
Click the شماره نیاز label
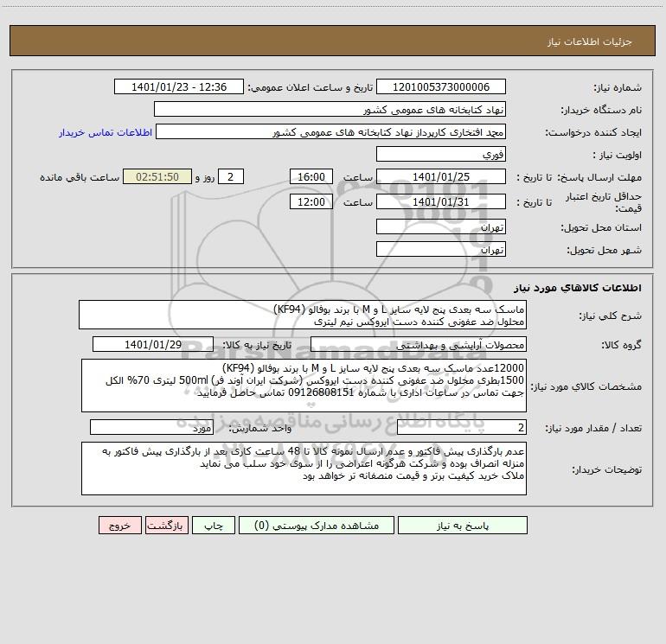[x=618, y=87]
